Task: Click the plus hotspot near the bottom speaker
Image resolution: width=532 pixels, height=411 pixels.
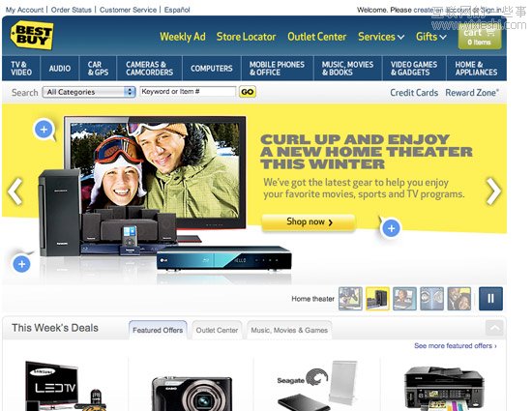Action: (x=21, y=264)
